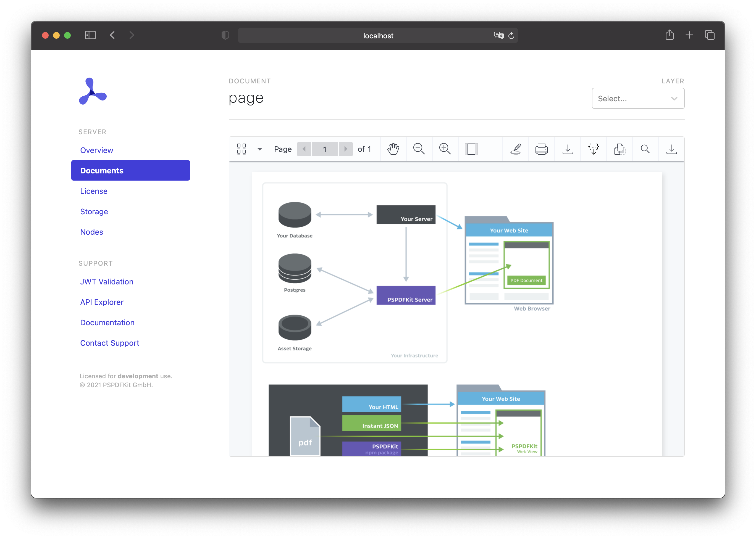Zoom out of the document

pyautogui.click(x=419, y=149)
